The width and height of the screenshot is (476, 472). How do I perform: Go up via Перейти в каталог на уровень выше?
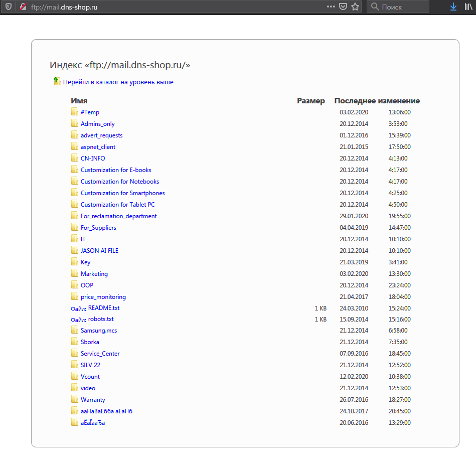[118, 82]
